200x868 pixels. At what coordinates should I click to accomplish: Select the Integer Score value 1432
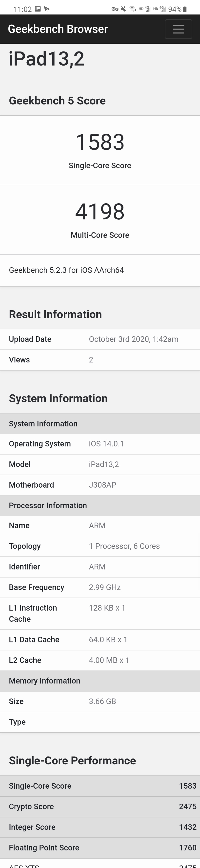pos(188,827)
